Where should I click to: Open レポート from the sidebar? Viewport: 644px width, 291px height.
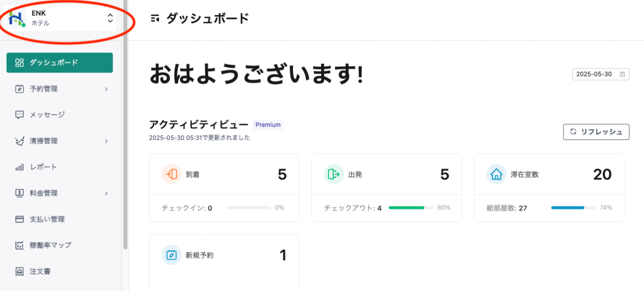(x=43, y=167)
